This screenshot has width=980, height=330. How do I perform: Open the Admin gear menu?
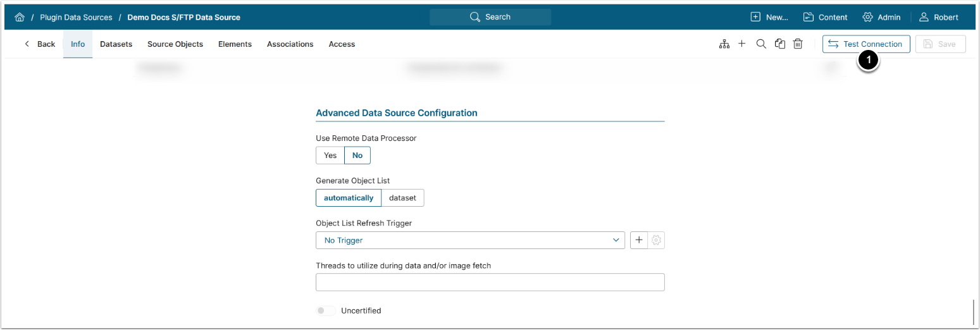click(x=881, y=18)
